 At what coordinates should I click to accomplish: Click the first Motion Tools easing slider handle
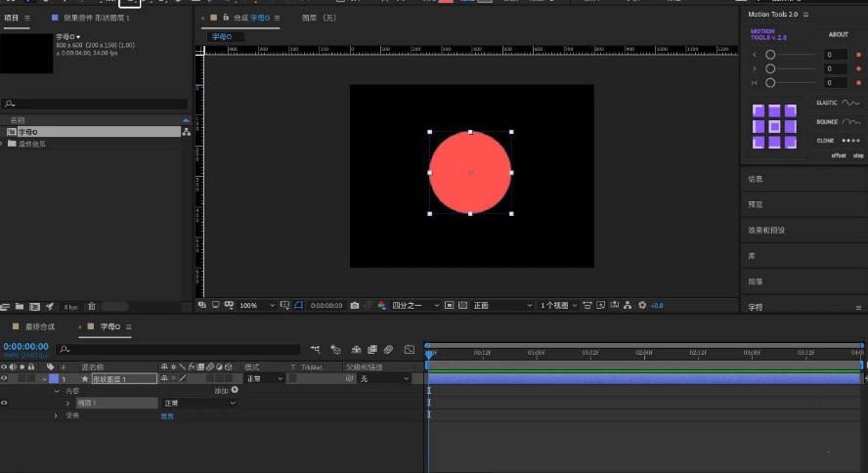coord(770,55)
